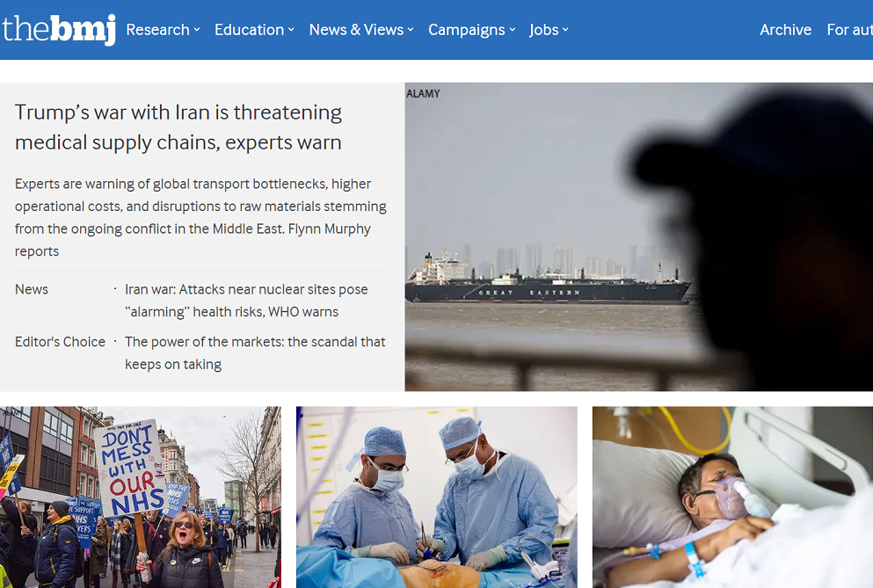Expand the Education dropdown chevron

point(291,30)
